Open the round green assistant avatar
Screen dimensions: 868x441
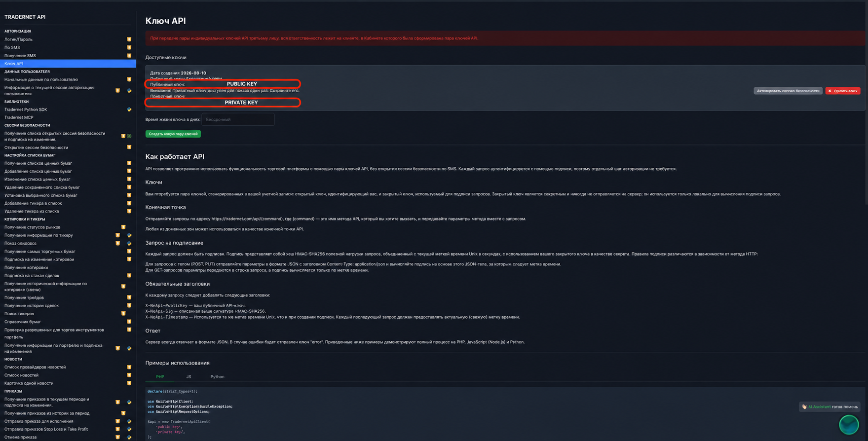849,425
